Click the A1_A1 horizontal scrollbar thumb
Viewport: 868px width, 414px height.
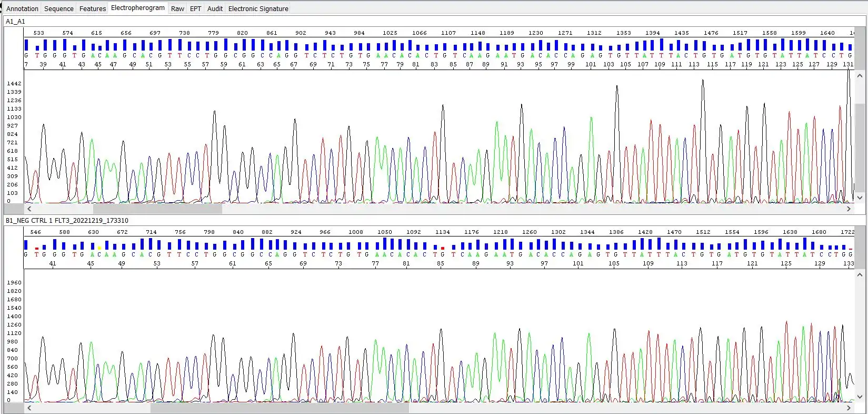coord(157,209)
